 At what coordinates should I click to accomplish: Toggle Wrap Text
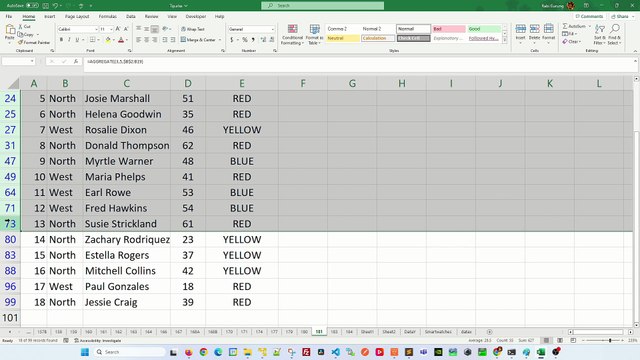tap(193, 29)
